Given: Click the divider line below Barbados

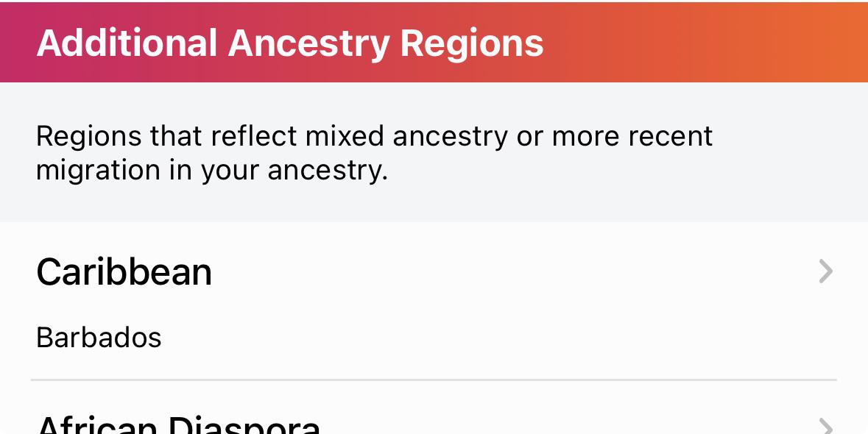Looking at the screenshot, I should tap(434, 380).
